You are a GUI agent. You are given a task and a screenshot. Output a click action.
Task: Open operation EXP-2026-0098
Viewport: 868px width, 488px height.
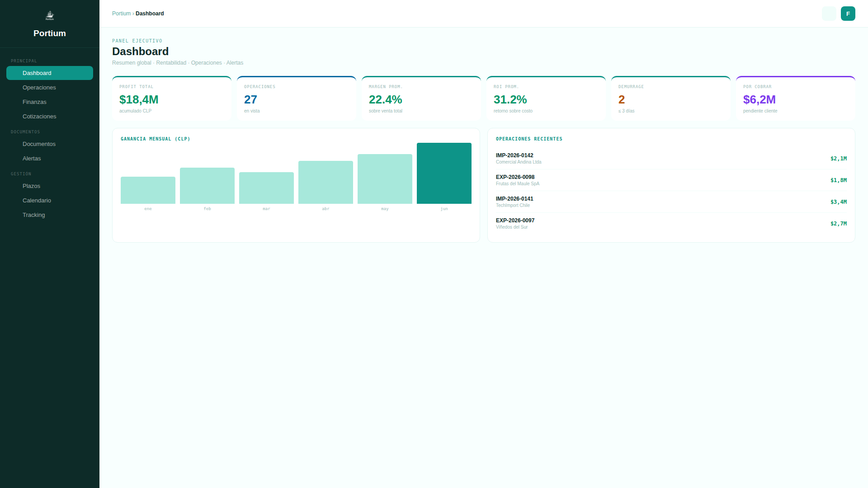[x=671, y=180]
